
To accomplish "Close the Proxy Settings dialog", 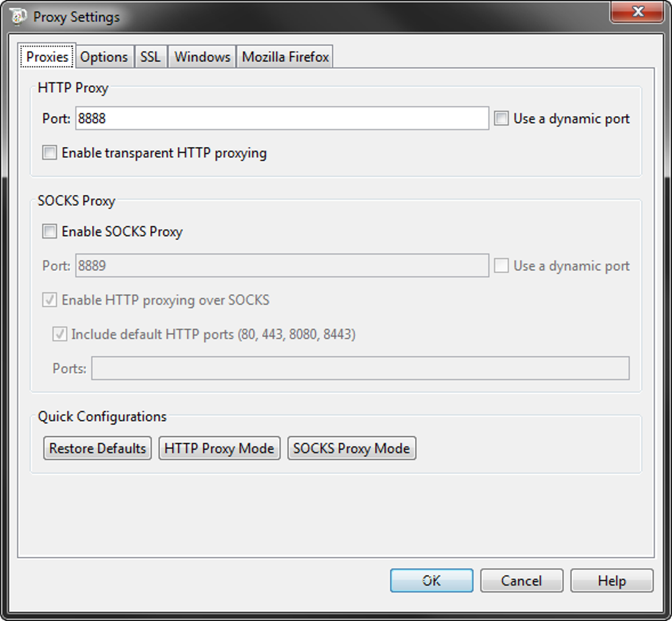I will [x=637, y=11].
